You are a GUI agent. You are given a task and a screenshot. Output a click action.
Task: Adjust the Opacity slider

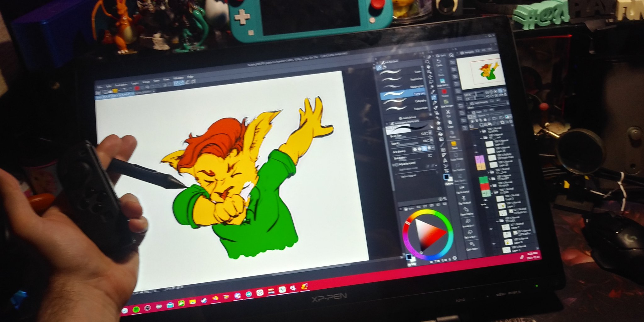(x=407, y=145)
